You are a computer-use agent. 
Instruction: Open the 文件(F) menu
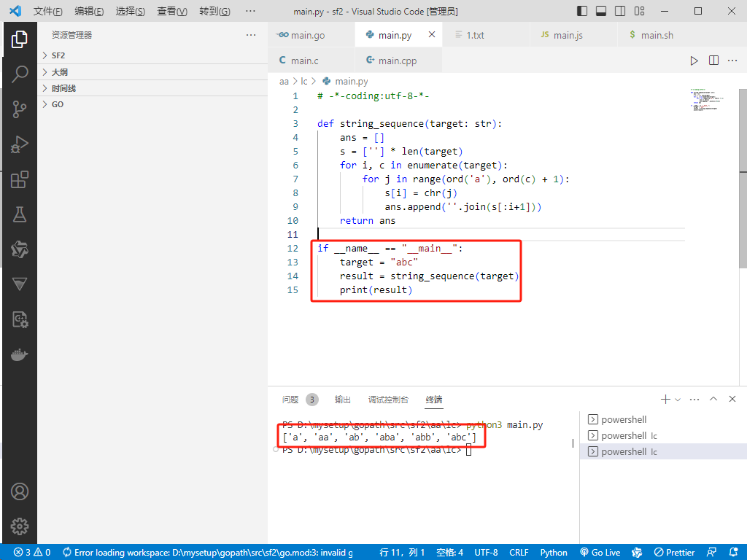(x=47, y=11)
